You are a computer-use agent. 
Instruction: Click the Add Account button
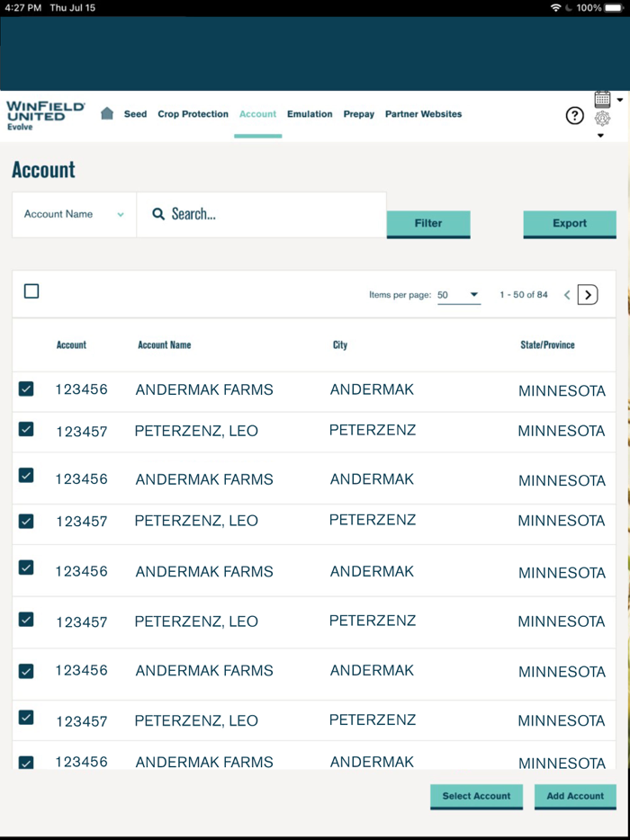575,797
